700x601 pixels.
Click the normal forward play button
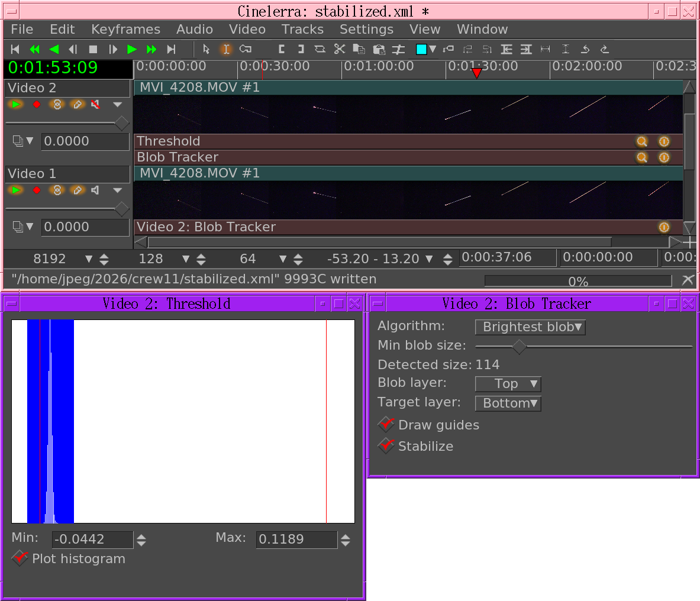point(132,49)
